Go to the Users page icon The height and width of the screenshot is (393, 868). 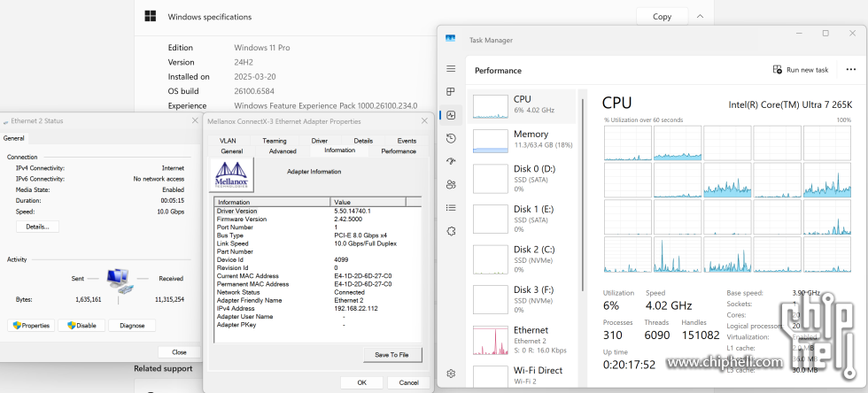(x=451, y=184)
